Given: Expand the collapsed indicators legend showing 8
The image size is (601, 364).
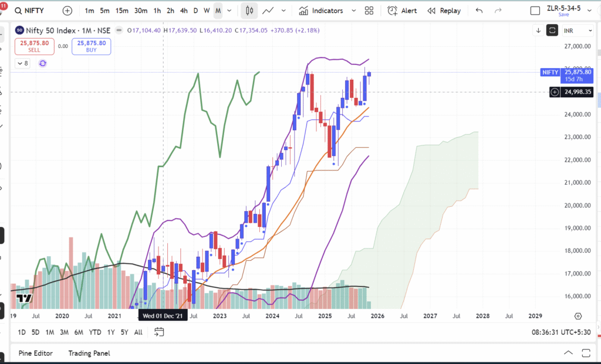Looking at the screenshot, I should tap(23, 63).
